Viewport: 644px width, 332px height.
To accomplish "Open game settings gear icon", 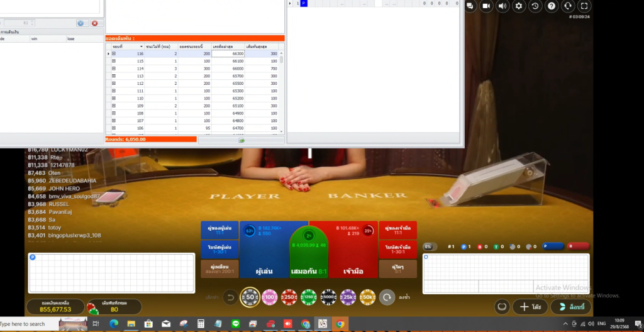I will [519, 6].
